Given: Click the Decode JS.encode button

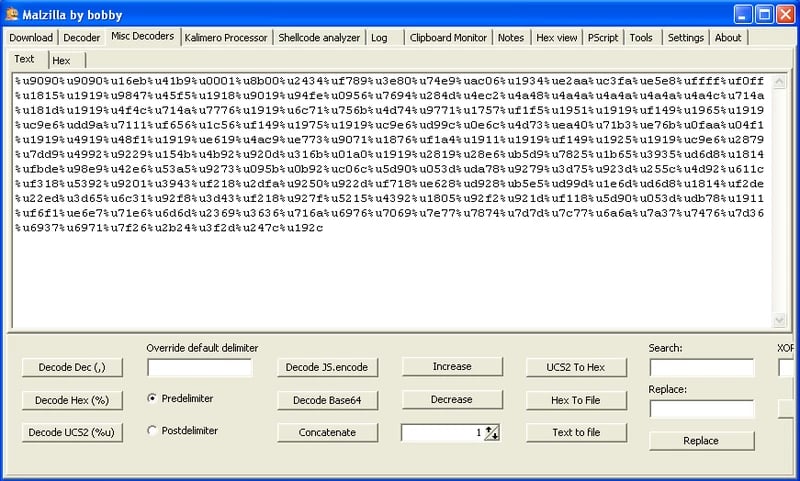Looking at the screenshot, I should coord(328,367).
